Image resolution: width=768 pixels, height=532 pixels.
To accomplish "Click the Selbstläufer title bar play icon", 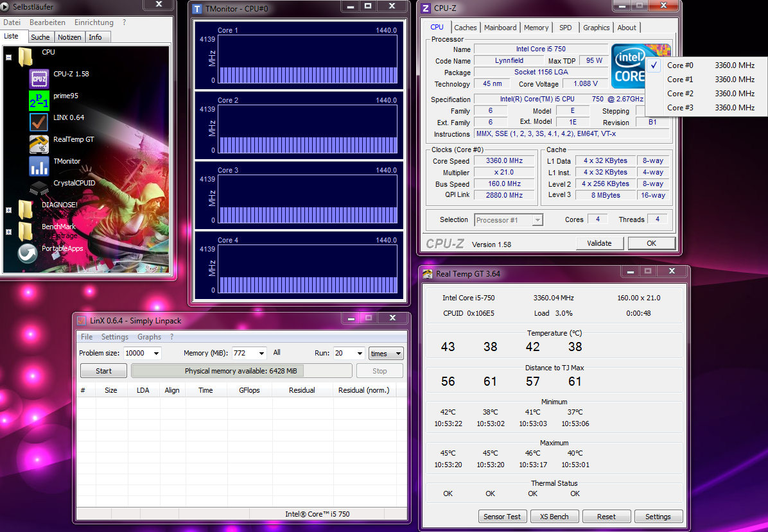I will (5, 7).
